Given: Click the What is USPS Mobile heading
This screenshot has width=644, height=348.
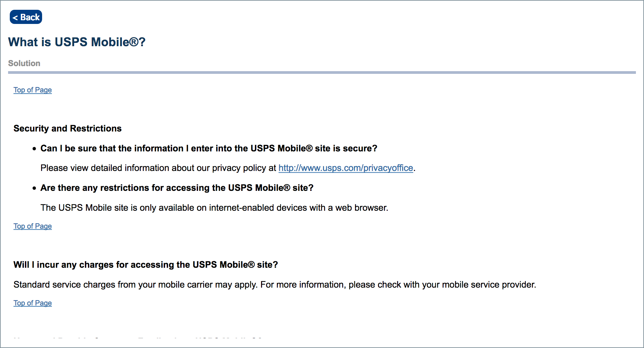Looking at the screenshot, I should 77,42.
